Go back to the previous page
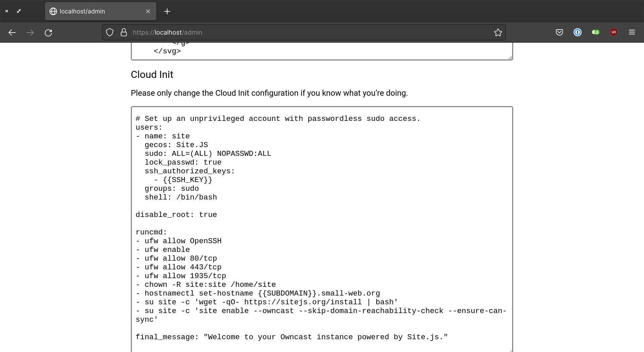This screenshot has width=644, height=352. pos(12,33)
